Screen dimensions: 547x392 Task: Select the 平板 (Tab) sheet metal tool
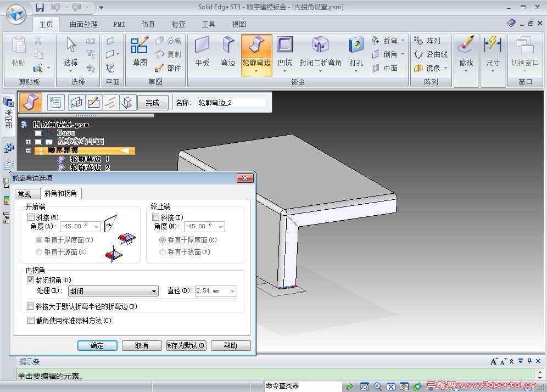[x=202, y=51]
